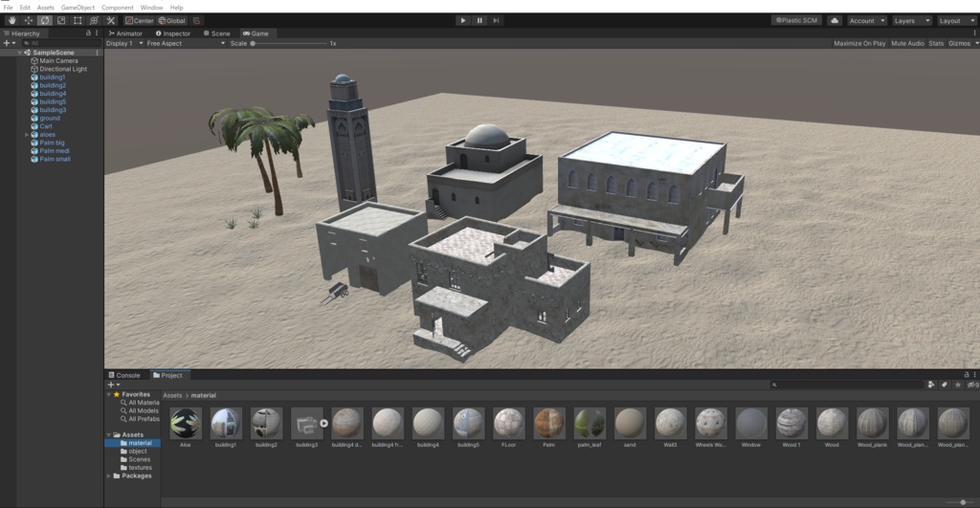Open the Component menu

[x=118, y=8]
